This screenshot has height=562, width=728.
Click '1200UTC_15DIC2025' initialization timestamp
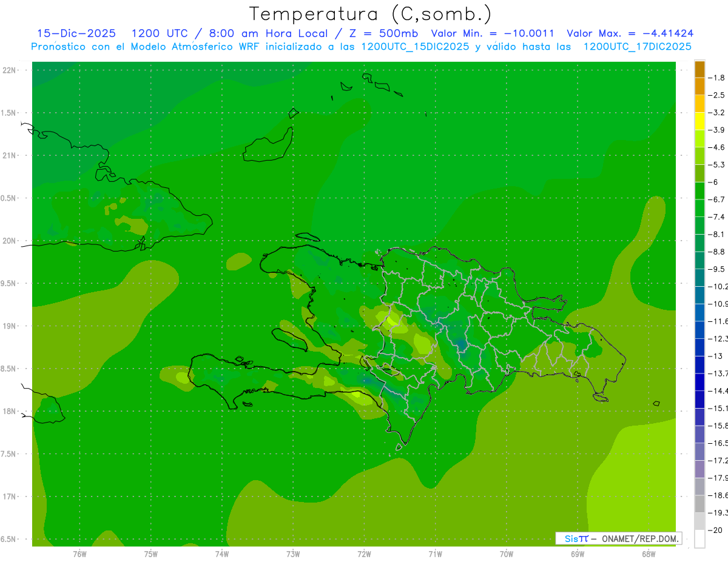415,47
